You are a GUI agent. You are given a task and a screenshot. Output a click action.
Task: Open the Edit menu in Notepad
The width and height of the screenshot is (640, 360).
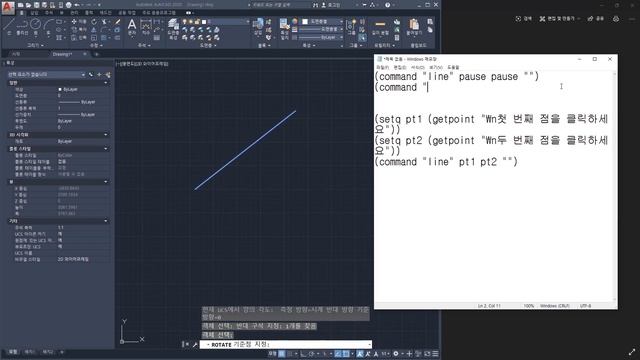pyautogui.click(x=400, y=67)
